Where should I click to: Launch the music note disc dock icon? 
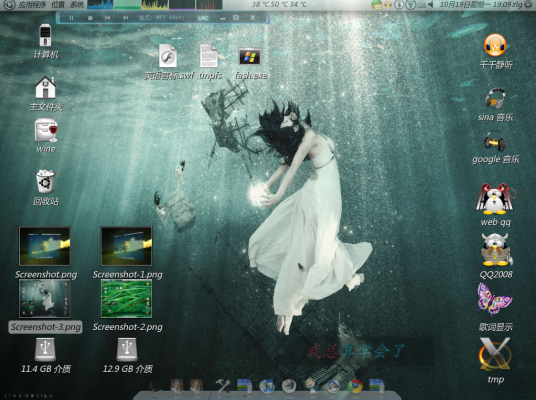267,386
